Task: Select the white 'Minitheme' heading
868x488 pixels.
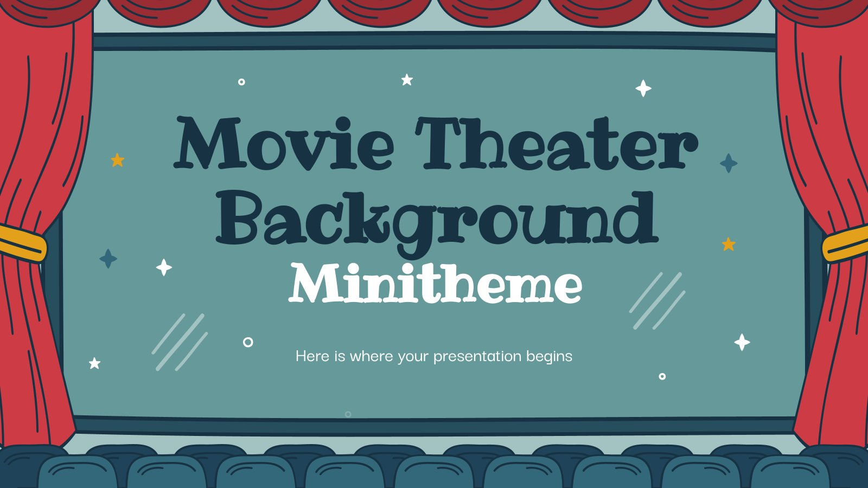Action: pyautogui.click(x=435, y=284)
